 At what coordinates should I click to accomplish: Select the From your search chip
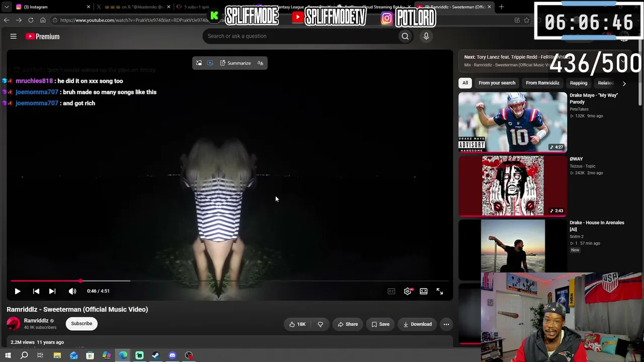pyautogui.click(x=497, y=83)
